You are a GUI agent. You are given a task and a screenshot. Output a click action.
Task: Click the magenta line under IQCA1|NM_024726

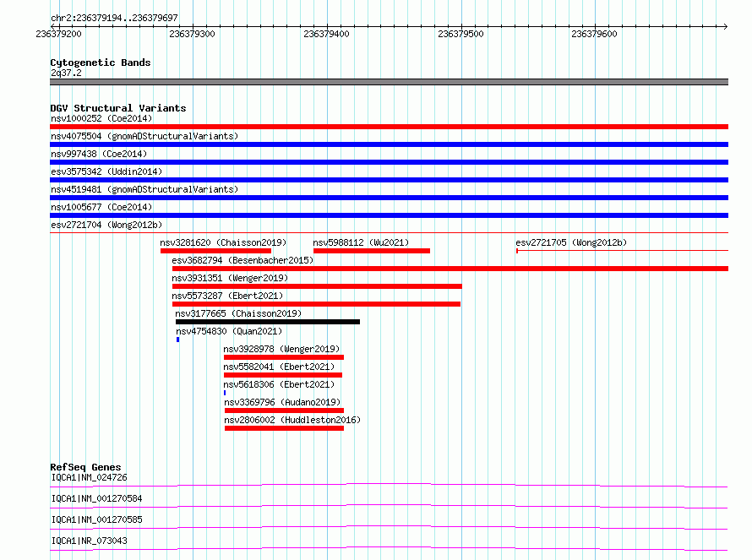(389, 485)
